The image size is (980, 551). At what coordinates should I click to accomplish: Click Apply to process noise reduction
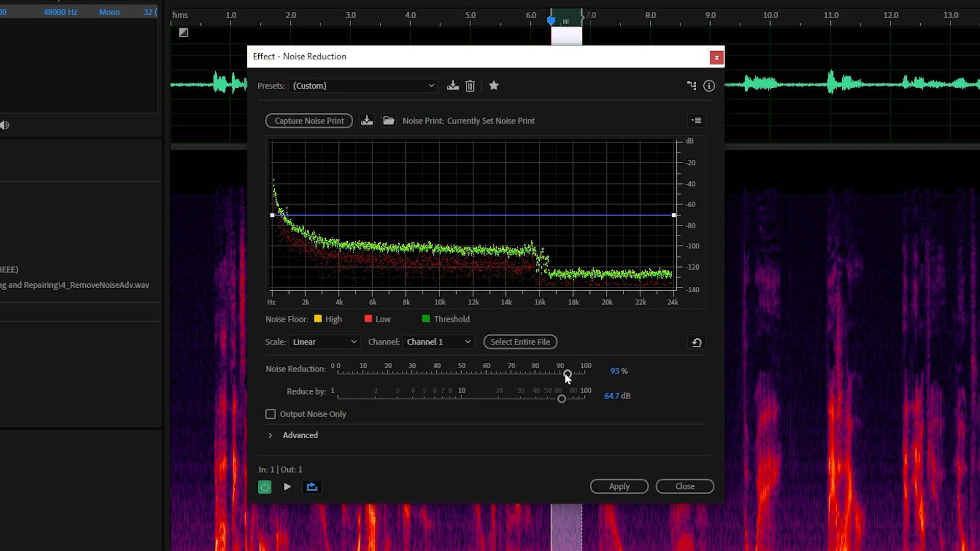pos(619,486)
